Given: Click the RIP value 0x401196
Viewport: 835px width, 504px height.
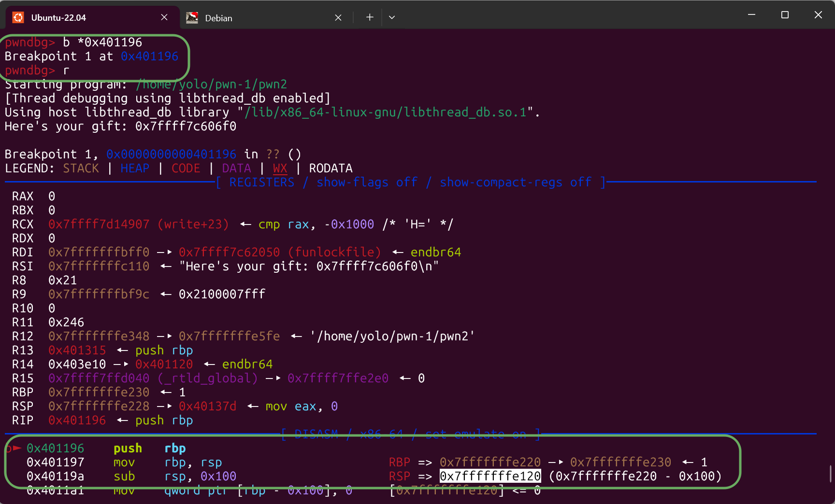Looking at the screenshot, I should pyautogui.click(x=77, y=420).
